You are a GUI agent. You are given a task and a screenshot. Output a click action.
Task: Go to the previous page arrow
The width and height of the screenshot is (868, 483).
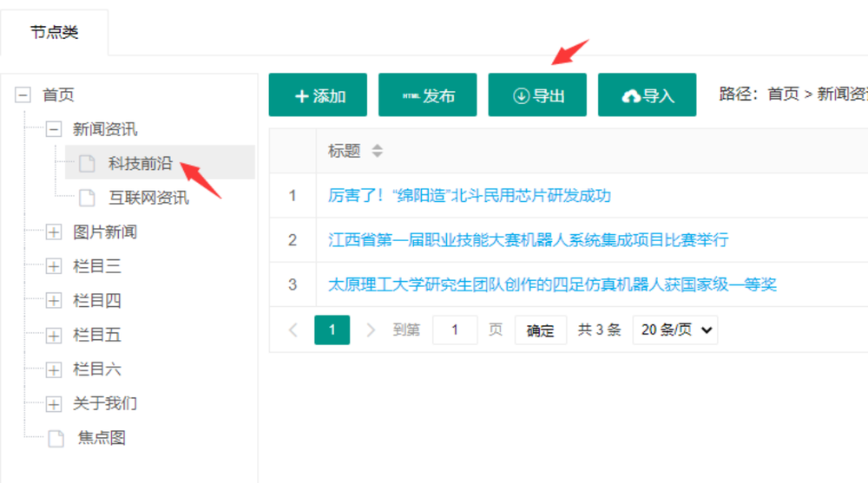click(293, 330)
